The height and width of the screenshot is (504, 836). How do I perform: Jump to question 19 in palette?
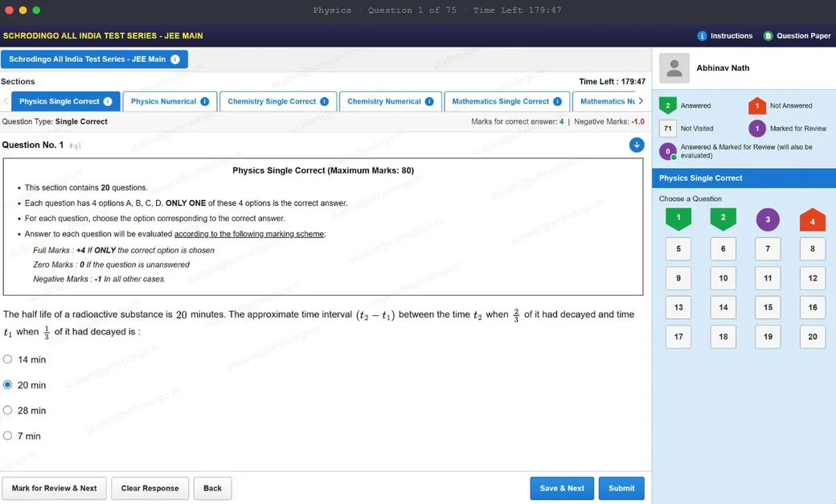point(768,337)
